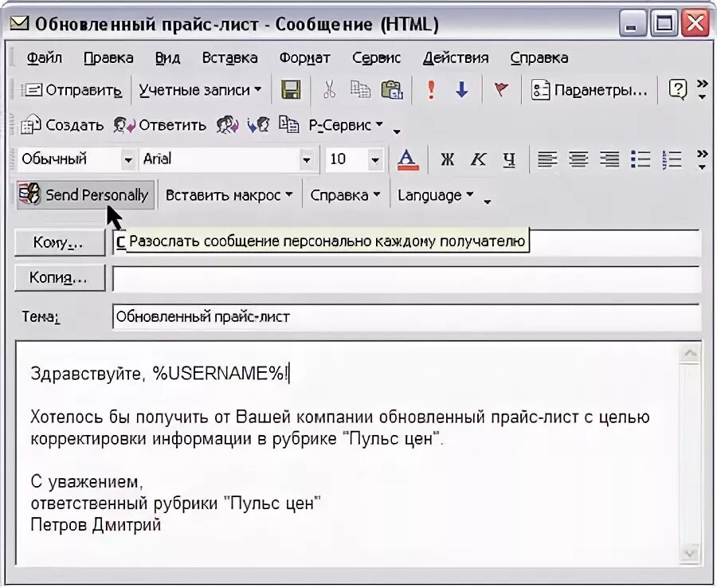Center align the text
Viewport: 717px width, 588px height.
pos(578,159)
